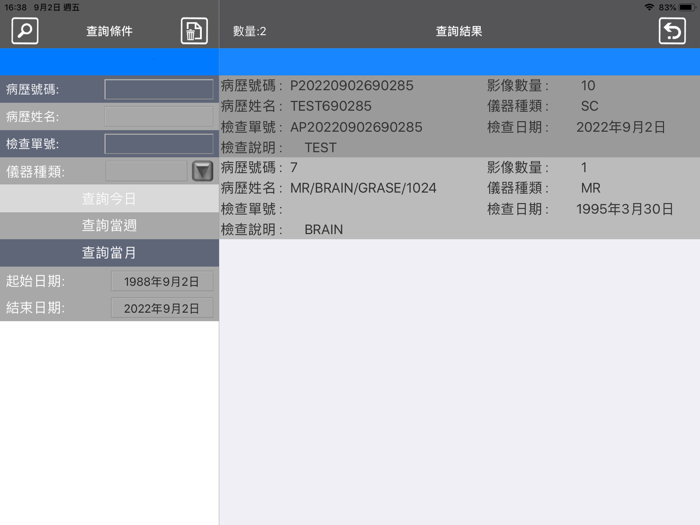
Task: Tap the back arrow icon in results header
Action: (672, 31)
